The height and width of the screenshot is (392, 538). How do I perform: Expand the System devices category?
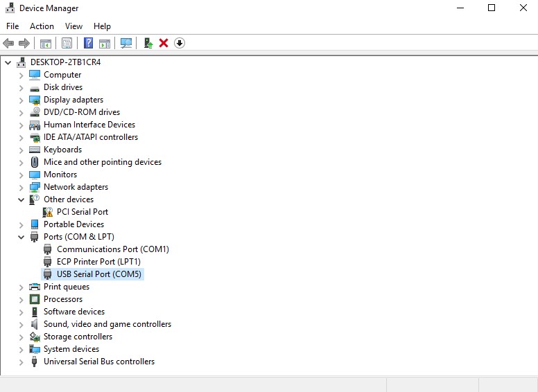tap(21, 350)
